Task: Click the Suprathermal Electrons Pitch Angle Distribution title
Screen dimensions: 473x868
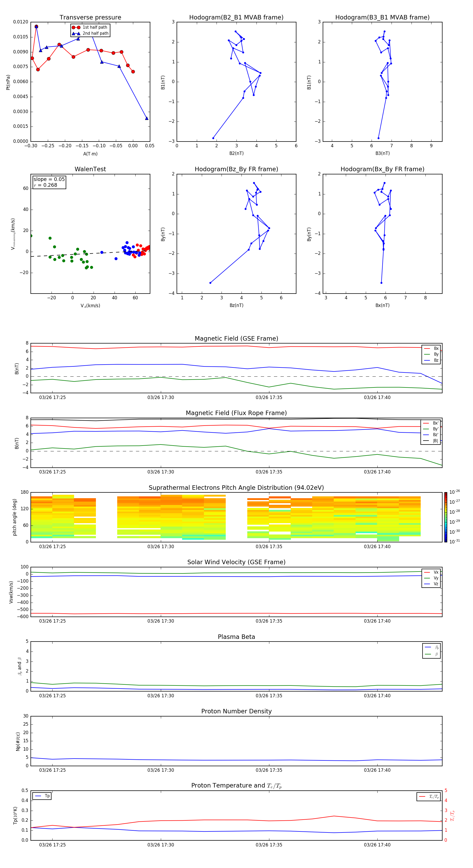Action: (x=236, y=488)
